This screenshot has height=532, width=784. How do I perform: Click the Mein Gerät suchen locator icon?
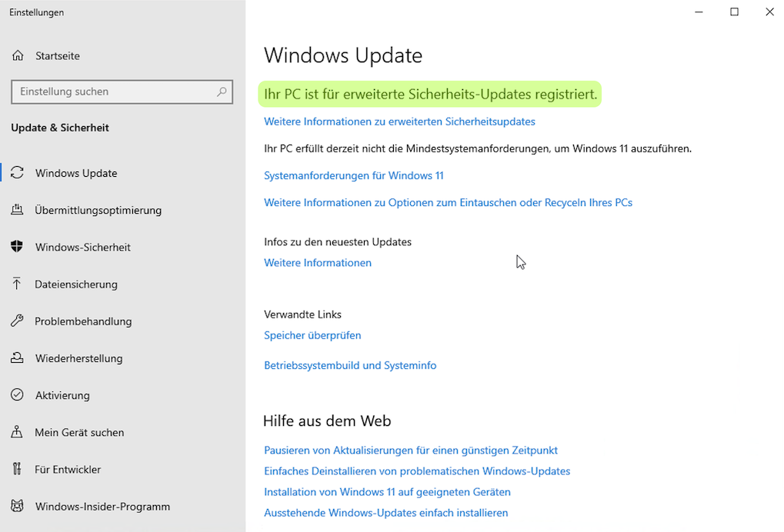click(17, 432)
